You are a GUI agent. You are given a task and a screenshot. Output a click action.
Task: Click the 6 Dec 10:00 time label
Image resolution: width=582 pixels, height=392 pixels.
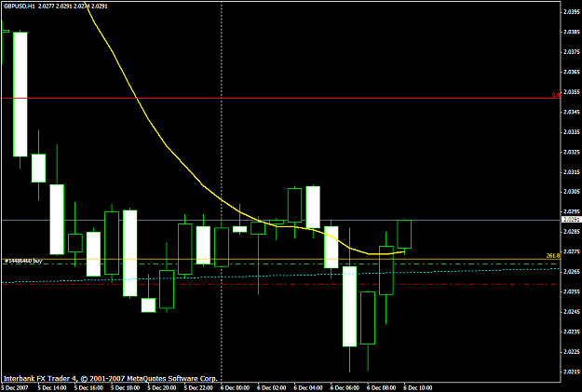click(418, 388)
